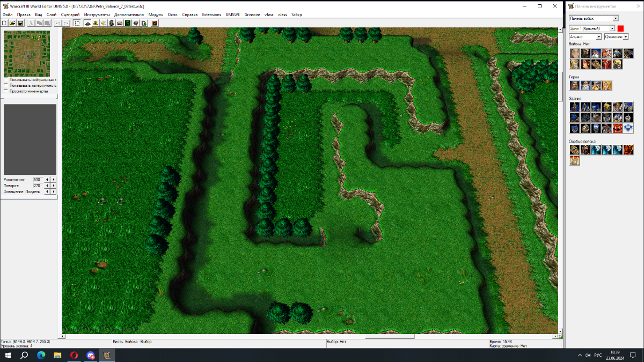Select the fiery orange special unit icon
644x362 pixels.
(x=628, y=149)
